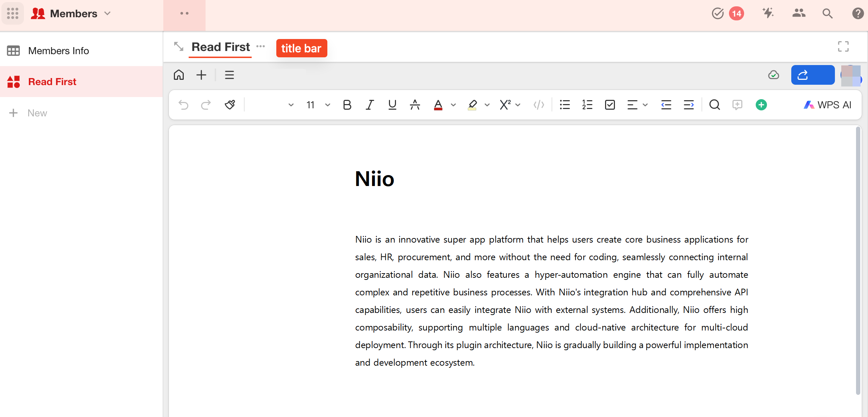
Task: Toggle bold formatting
Action: [347, 105]
